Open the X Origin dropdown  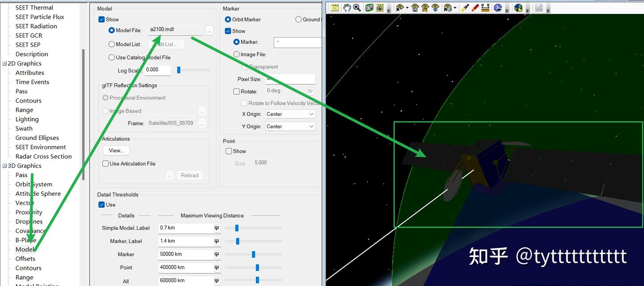(x=290, y=114)
